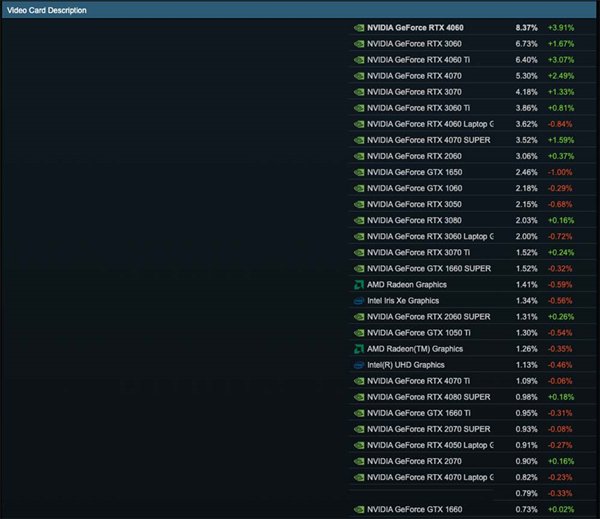Click the NVIDIA icon by RTX 4070 SUPER
Screen dimensions: 600x519
(x=359, y=140)
